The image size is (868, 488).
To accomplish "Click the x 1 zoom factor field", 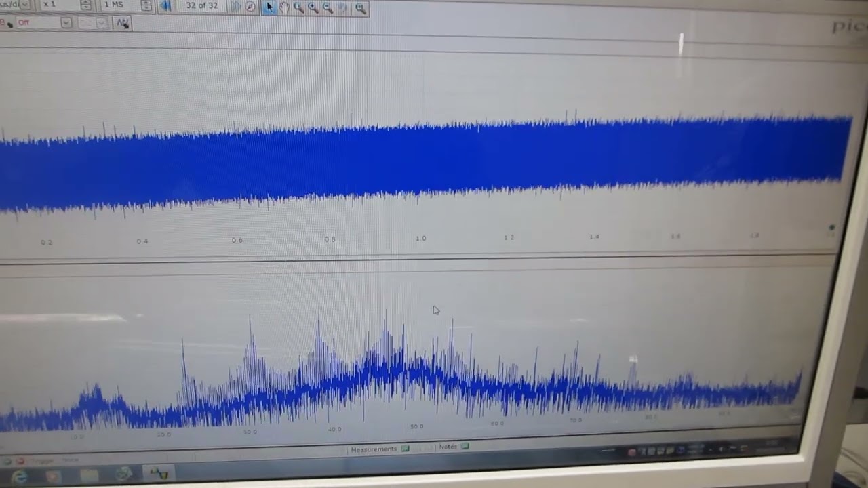I will [x=59, y=5].
